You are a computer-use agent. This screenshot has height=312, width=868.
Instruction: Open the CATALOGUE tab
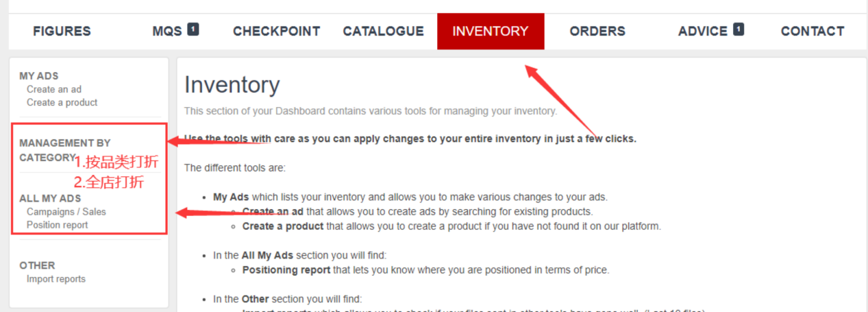click(x=383, y=31)
